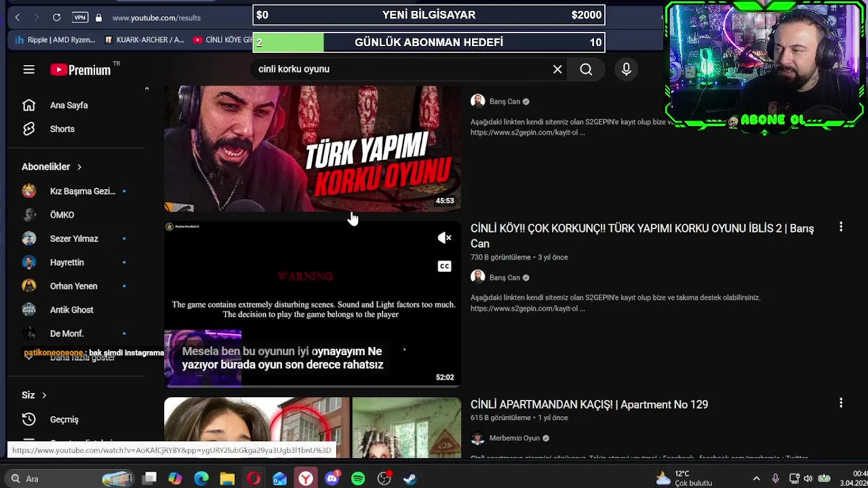Click the Merbemio Oyun channel avatar
Viewport: 868px width, 488px height.
[477, 439]
